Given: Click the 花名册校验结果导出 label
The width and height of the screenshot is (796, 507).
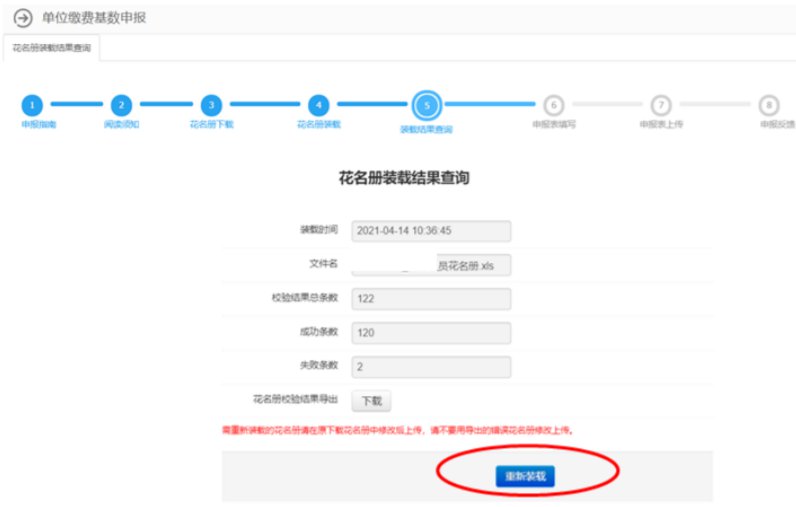Looking at the screenshot, I should [x=295, y=399].
